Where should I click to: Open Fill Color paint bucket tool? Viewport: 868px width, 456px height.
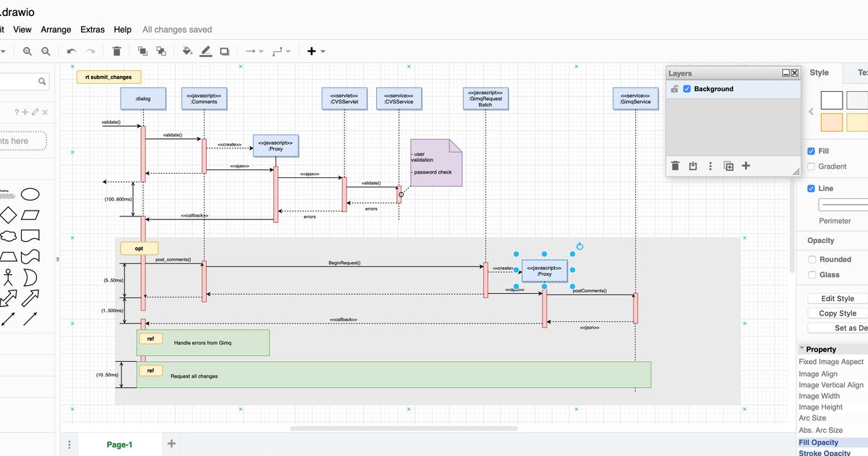coord(187,51)
